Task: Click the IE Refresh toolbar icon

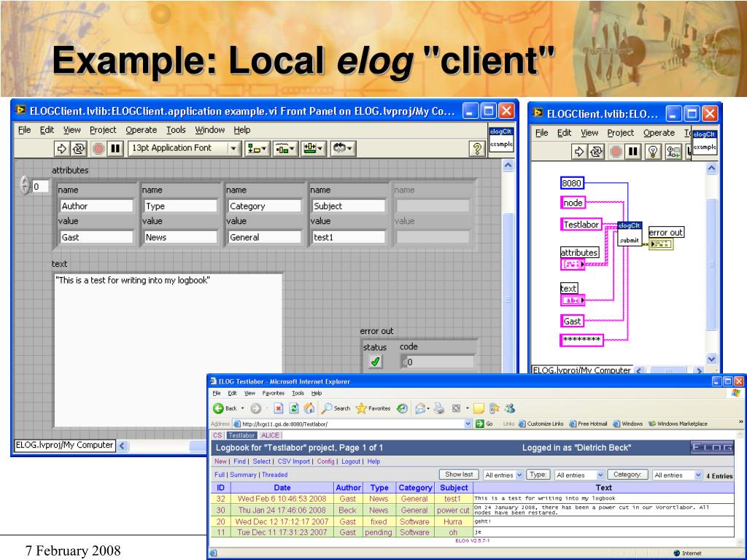Action: tap(294, 408)
